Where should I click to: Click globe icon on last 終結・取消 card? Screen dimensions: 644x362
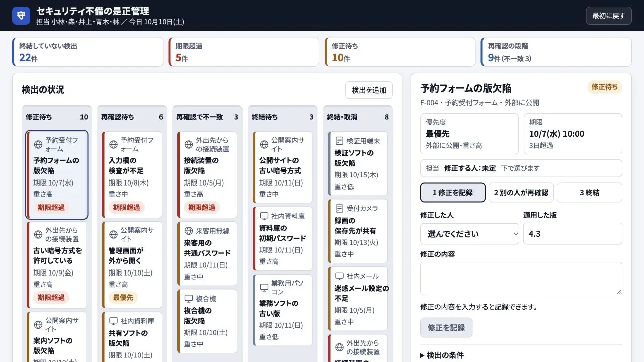click(339, 347)
